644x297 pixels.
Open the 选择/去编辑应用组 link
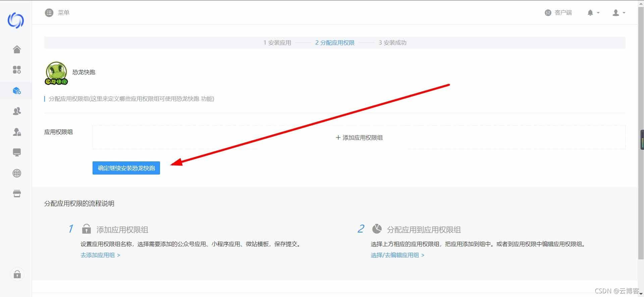click(x=397, y=255)
